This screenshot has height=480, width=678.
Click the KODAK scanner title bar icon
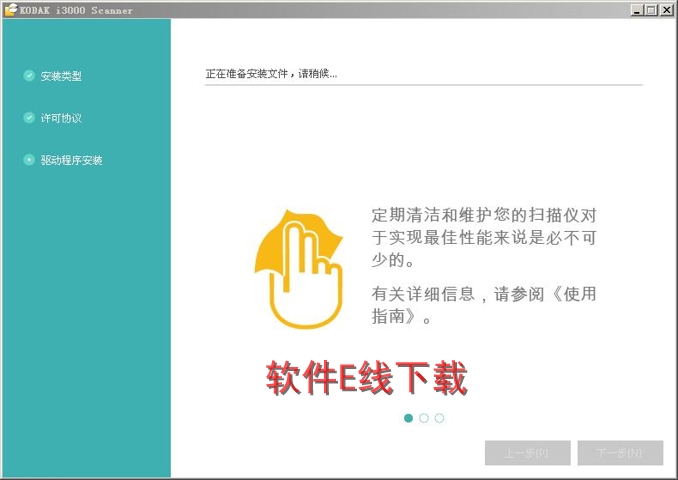(x=10, y=9)
